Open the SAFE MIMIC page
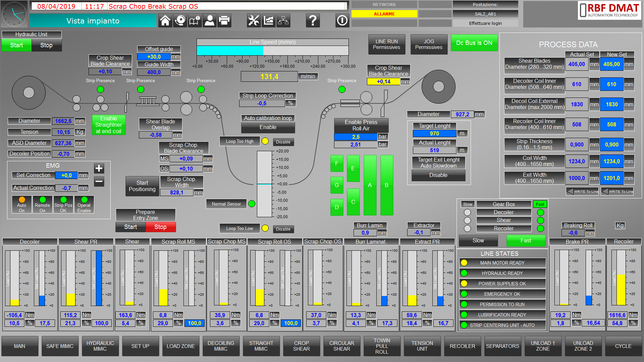 coord(60,346)
